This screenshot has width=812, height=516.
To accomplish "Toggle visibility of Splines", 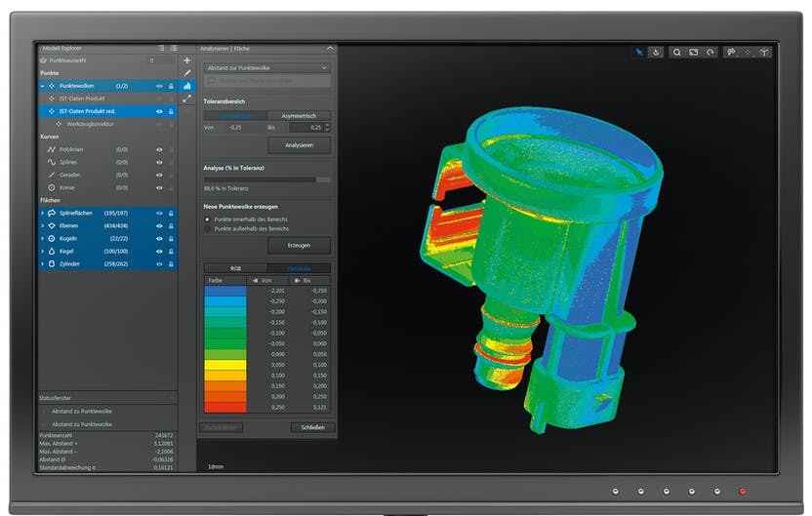I will [159, 163].
